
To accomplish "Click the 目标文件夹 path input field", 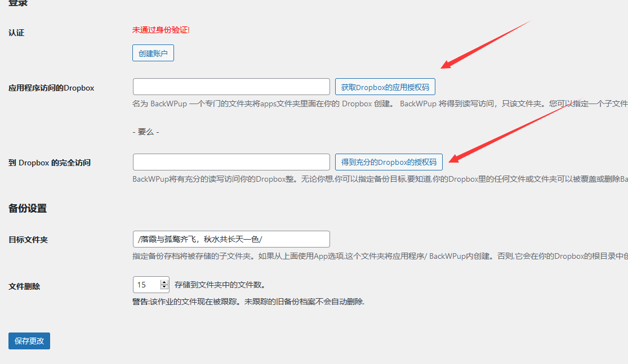I will [231, 239].
